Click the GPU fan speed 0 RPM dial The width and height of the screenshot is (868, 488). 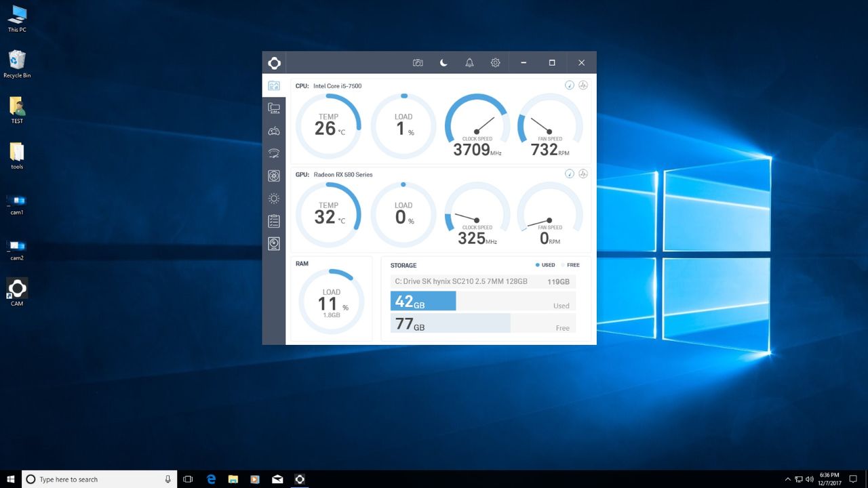[550, 215]
